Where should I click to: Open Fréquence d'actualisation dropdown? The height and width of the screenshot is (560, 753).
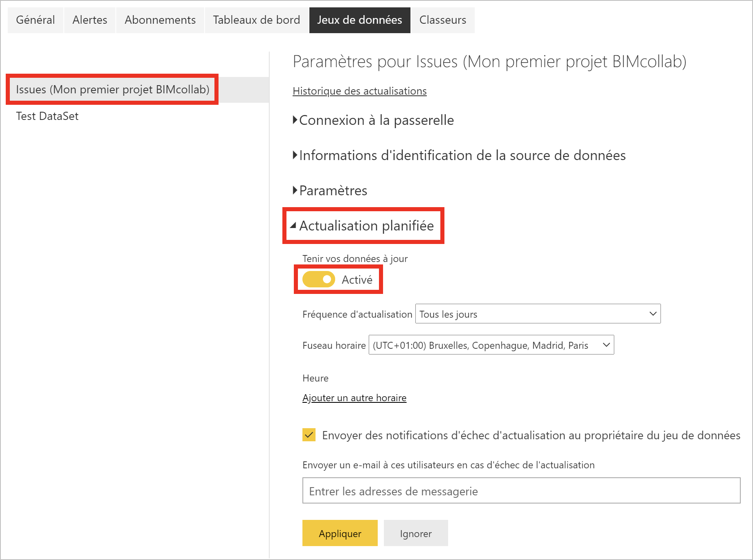[x=538, y=314]
